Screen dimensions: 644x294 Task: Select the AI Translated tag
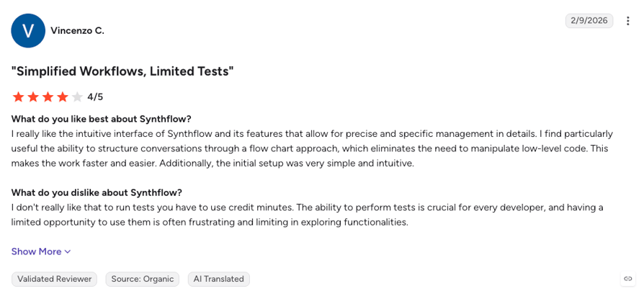coord(219,279)
